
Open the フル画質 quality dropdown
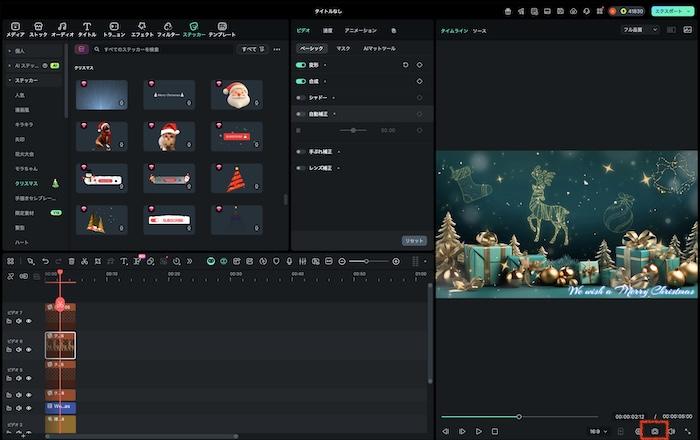point(640,30)
